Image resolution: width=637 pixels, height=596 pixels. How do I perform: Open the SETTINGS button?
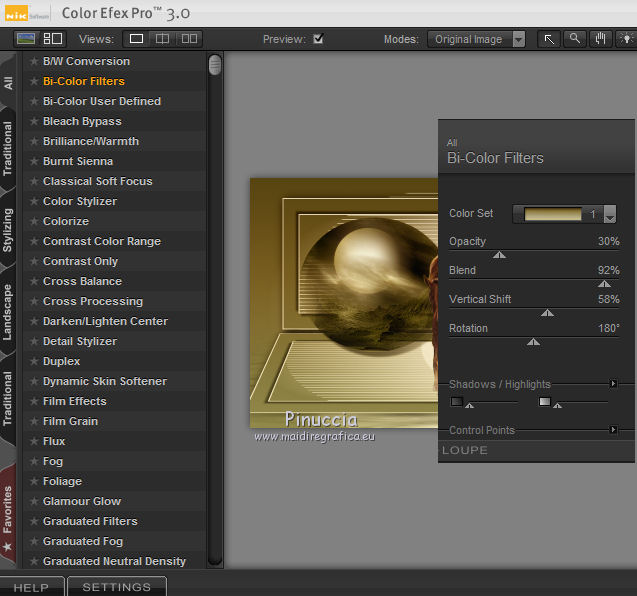pos(116,587)
